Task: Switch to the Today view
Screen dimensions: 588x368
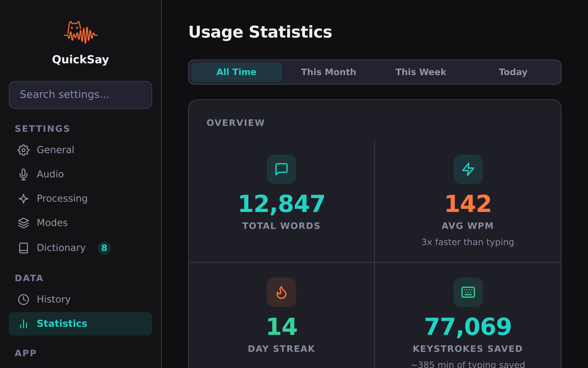Action: [513, 72]
